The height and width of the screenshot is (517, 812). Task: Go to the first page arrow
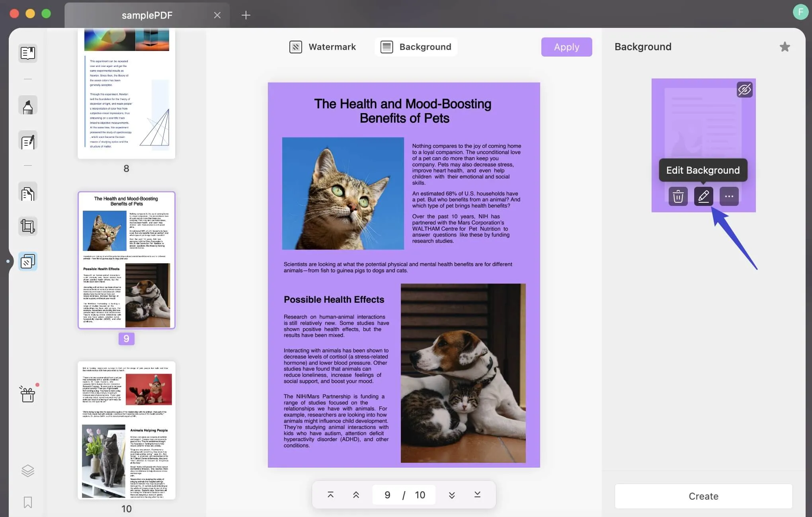click(x=330, y=495)
